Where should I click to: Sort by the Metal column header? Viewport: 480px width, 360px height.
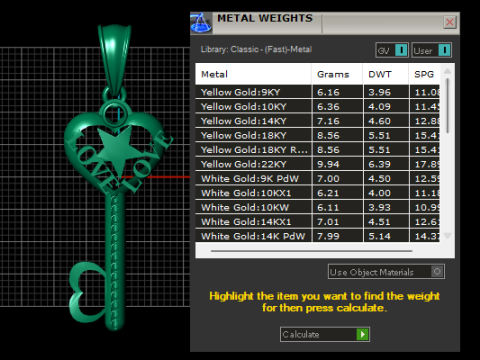pos(253,74)
